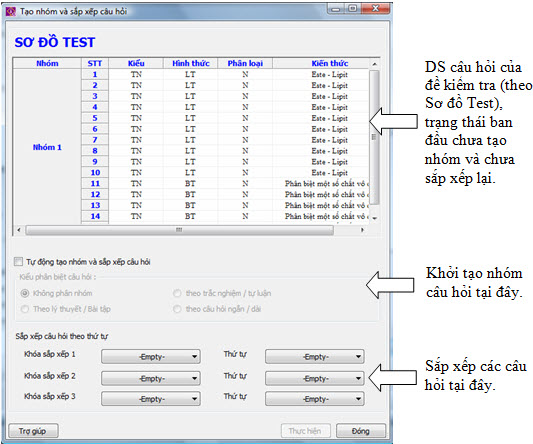Close the window with the X button

coord(376,8)
